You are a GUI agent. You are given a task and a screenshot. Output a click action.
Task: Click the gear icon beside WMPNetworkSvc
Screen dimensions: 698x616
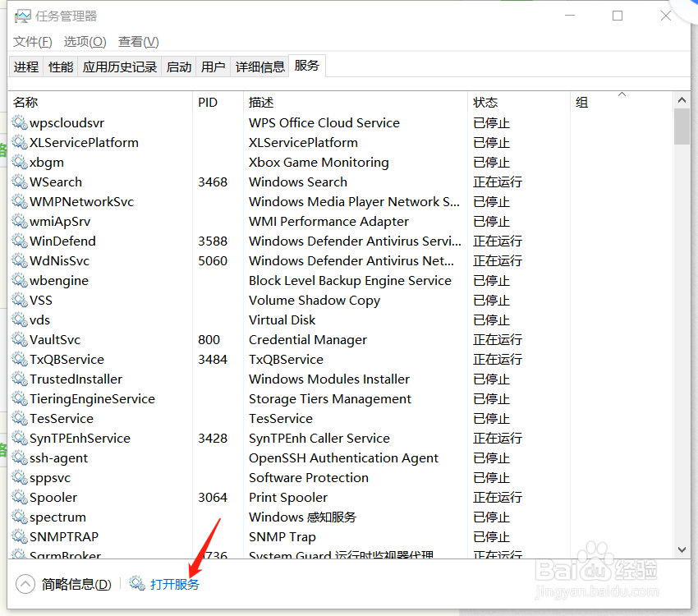[20, 201]
